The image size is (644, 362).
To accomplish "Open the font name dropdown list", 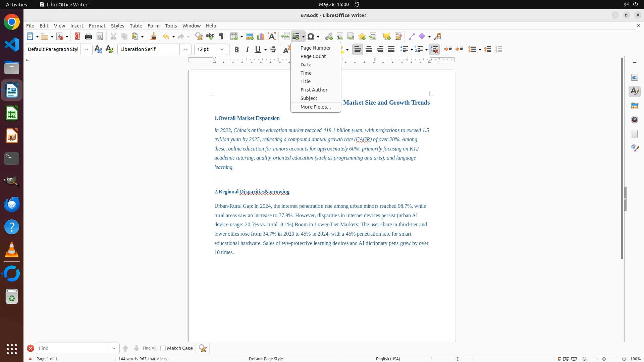I will point(185,49).
